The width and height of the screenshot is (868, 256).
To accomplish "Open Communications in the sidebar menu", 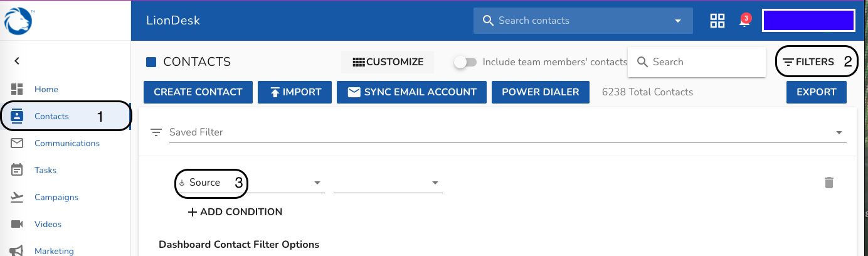I will coord(66,143).
